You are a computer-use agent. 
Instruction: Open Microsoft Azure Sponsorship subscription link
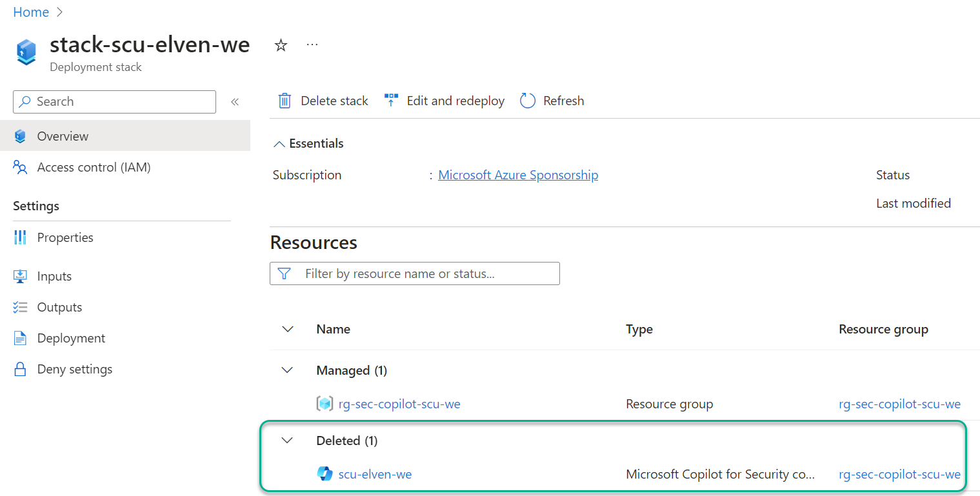point(518,175)
